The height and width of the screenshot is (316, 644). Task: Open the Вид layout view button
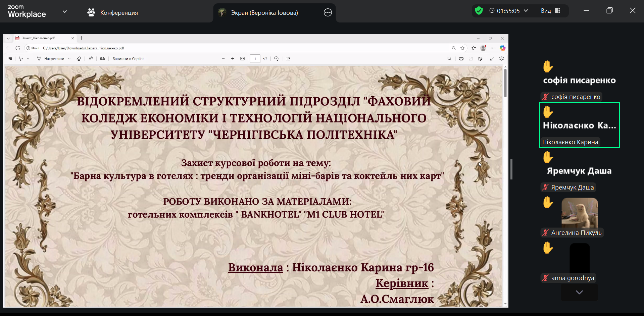pyautogui.click(x=550, y=11)
